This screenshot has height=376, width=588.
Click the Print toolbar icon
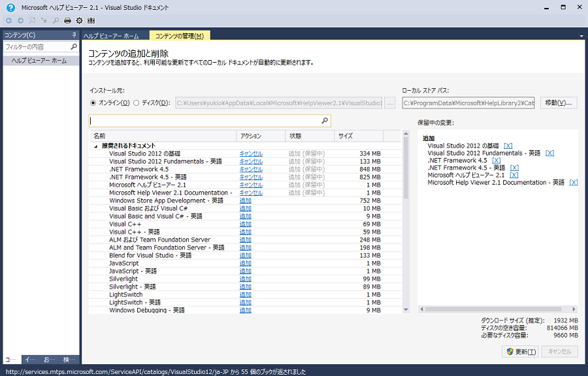click(67, 20)
